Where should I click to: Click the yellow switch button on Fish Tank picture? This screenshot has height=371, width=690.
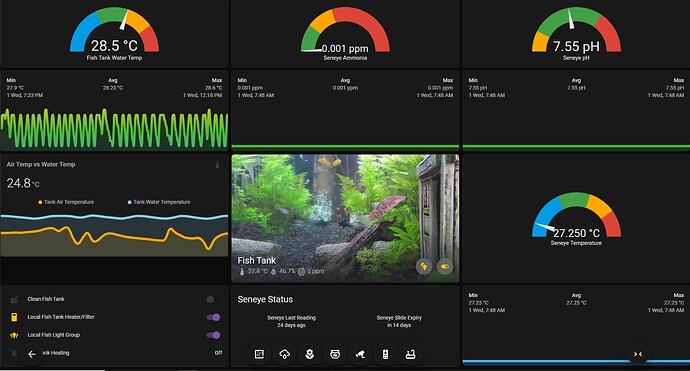445,266
